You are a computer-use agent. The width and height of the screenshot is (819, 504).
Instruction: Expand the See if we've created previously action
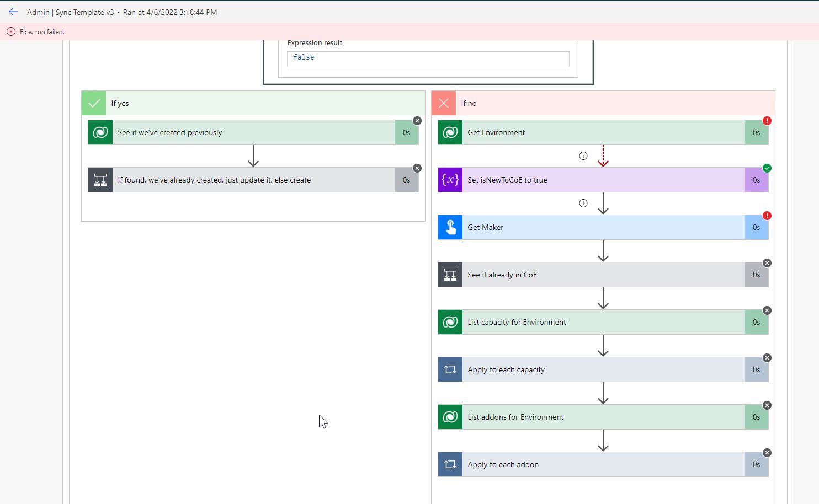click(253, 132)
